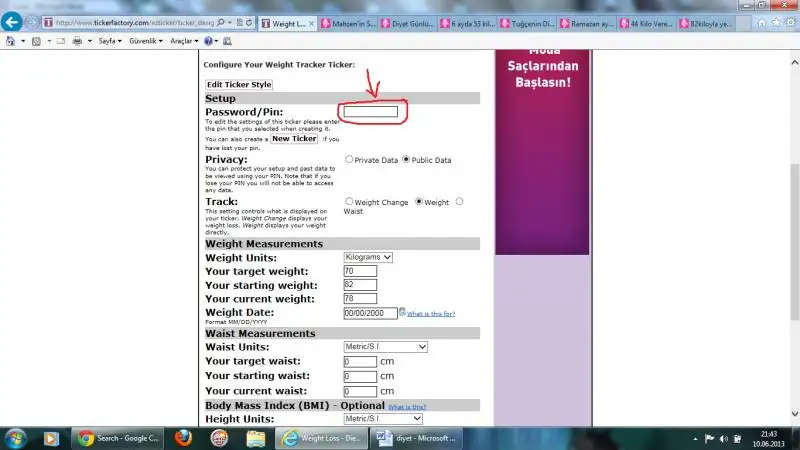Click the printer icon in command bar
Screen dimensions: 800x450
pyautogui.click(x=77, y=41)
